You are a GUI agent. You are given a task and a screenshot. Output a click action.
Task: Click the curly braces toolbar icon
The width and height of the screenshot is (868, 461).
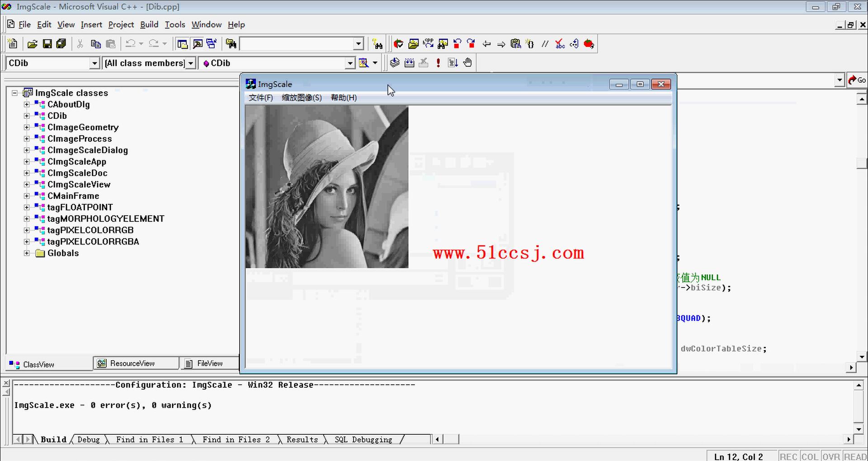[x=530, y=44]
